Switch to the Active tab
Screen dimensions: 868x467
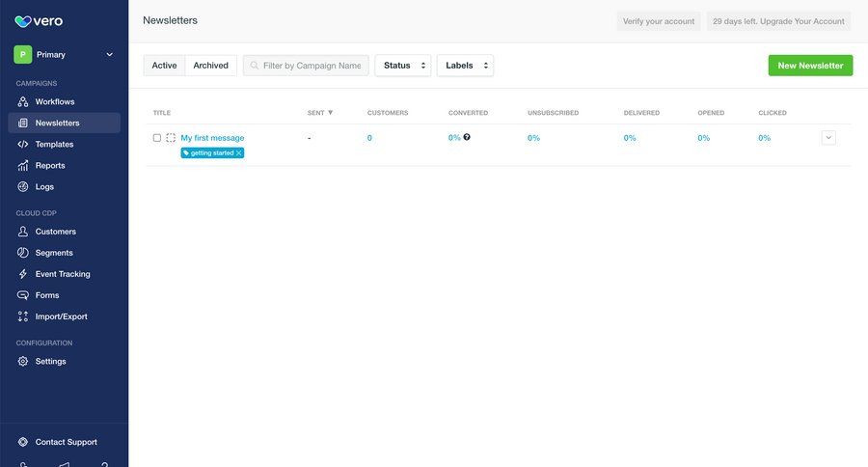[164, 66]
